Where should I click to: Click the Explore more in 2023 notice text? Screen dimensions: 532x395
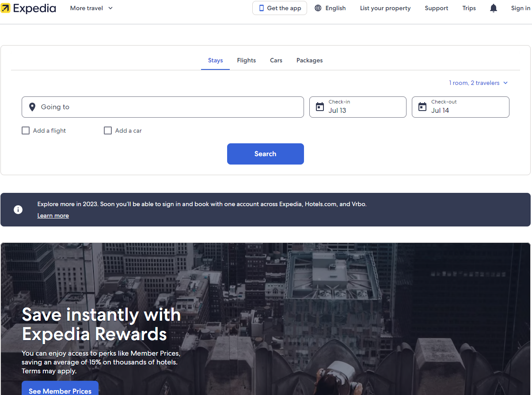coord(202,204)
